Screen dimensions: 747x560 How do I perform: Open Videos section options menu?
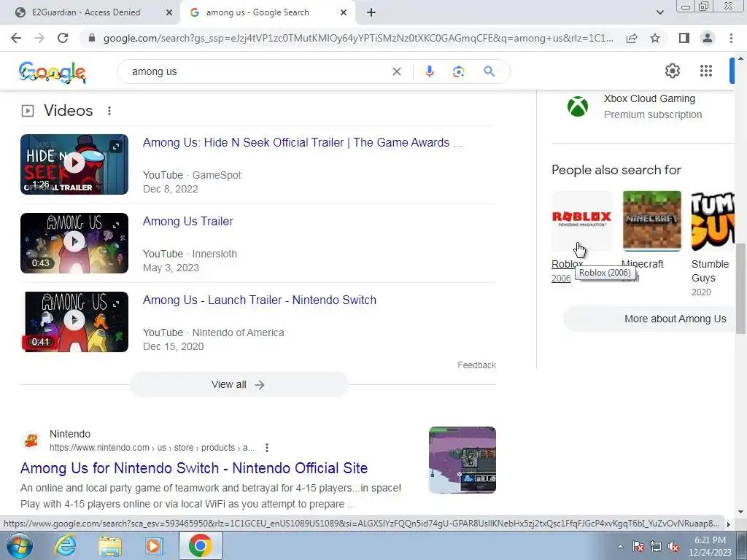pos(109,111)
